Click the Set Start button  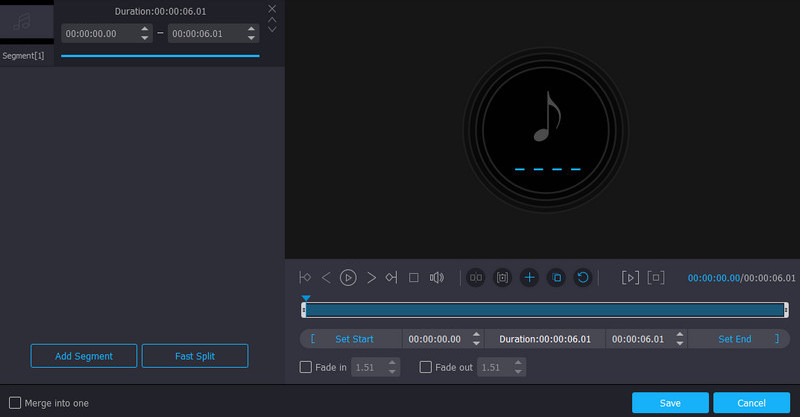pos(354,339)
